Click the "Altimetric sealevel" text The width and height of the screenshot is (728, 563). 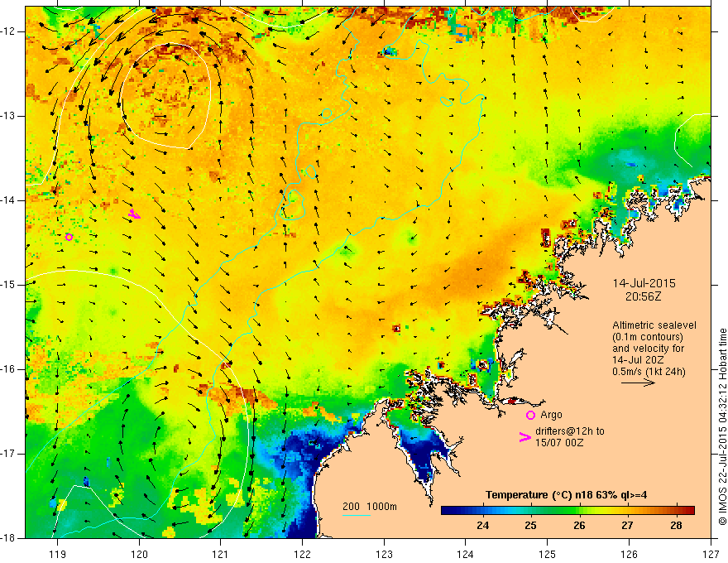[x=654, y=325]
